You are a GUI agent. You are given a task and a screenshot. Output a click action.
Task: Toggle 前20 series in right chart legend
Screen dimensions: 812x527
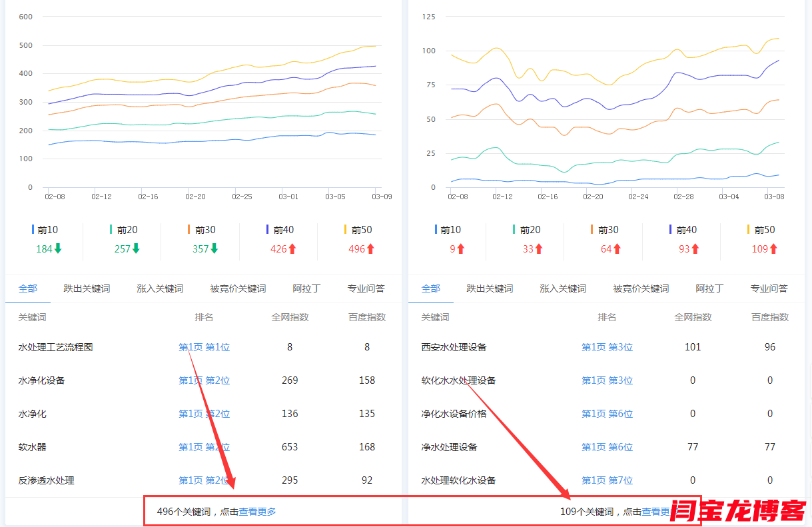pyautogui.click(x=526, y=230)
